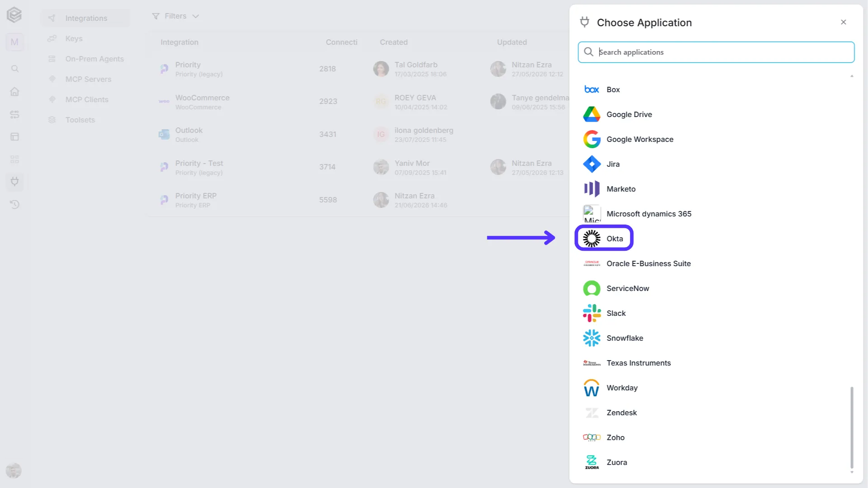Click the search icon in left rail
The width and height of the screenshot is (868, 488).
click(15, 69)
